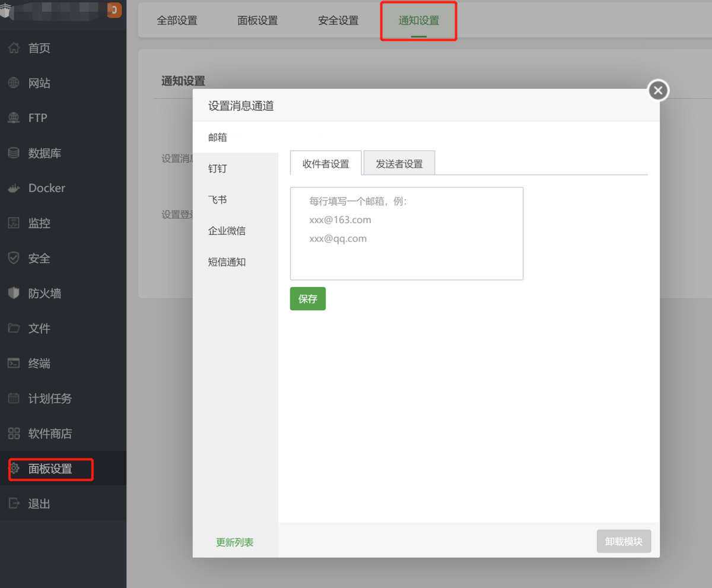Click the home icon beside 首页
The width and height of the screenshot is (712, 588).
click(x=14, y=48)
